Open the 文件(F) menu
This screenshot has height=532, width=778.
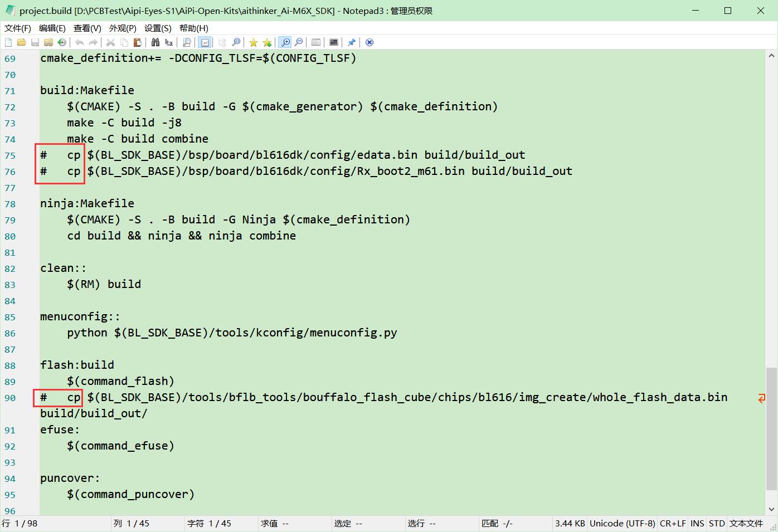(18, 28)
